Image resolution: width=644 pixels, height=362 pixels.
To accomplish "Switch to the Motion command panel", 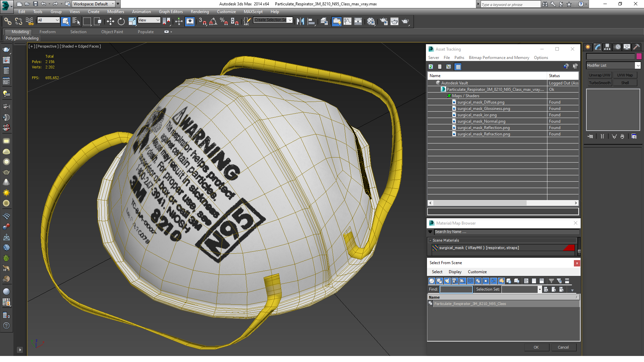I will click(618, 47).
